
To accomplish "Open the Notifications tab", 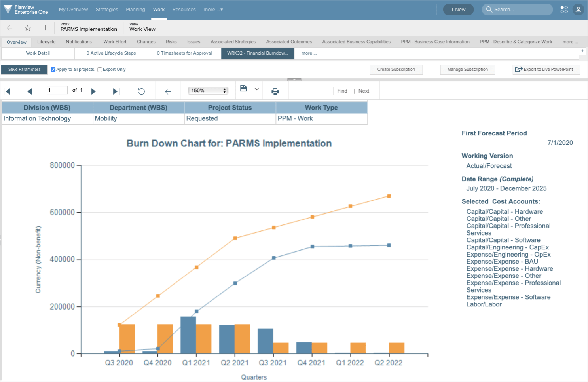I will pos(79,42).
